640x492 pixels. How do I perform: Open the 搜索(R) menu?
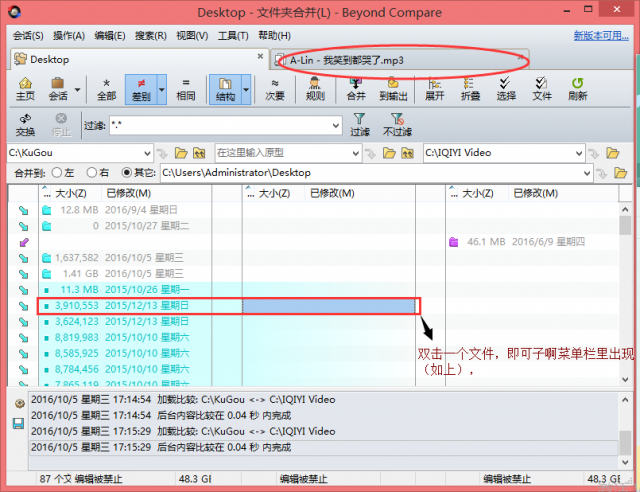tap(151, 36)
